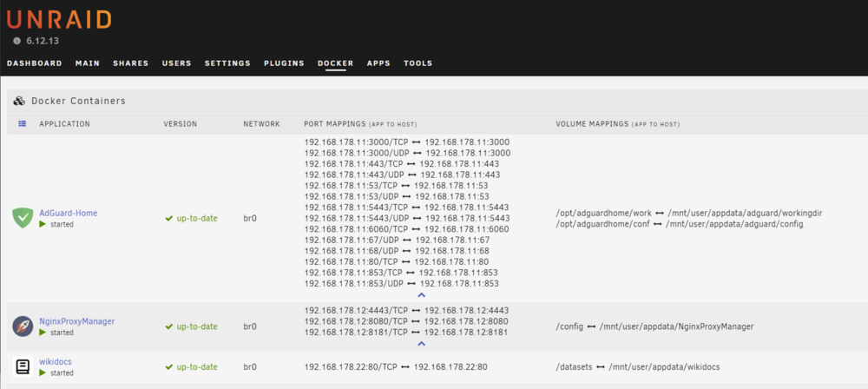868x389 pixels.
Task: Click port mapping 192.168.178.11:6060/TCP
Action: pyautogui.click(x=406, y=229)
